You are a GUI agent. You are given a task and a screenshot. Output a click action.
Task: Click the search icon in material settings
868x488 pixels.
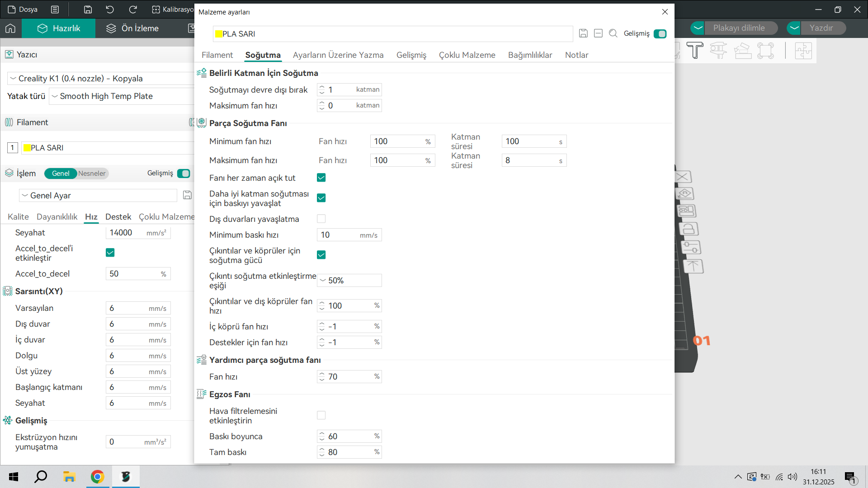(x=613, y=33)
